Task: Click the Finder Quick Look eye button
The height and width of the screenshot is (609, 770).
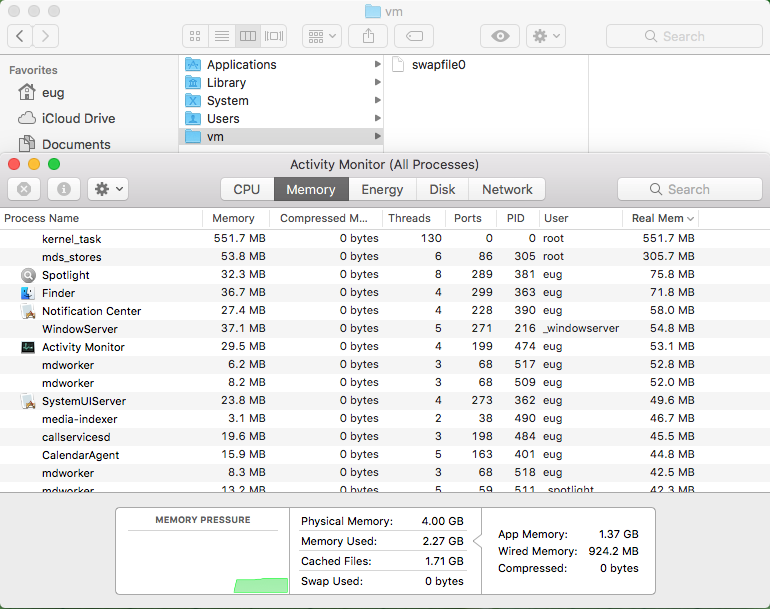Action: pos(499,36)
